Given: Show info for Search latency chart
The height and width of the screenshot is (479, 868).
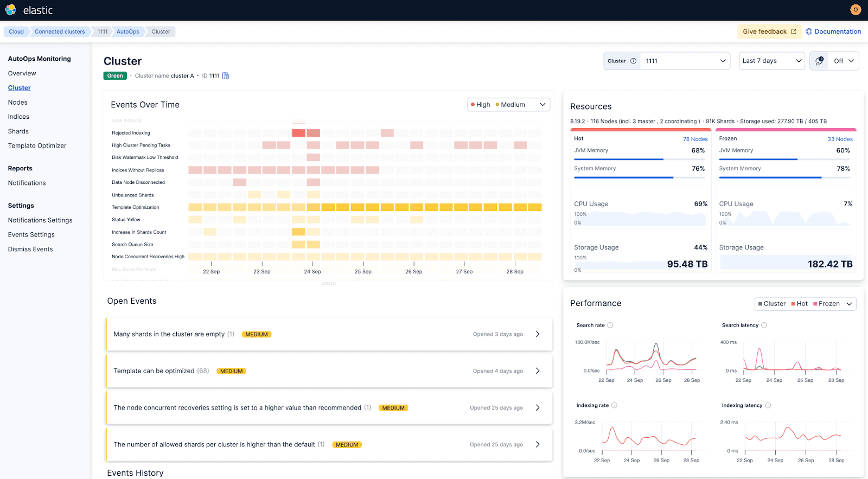Looking at the screenshot, I should click(764, 325).
